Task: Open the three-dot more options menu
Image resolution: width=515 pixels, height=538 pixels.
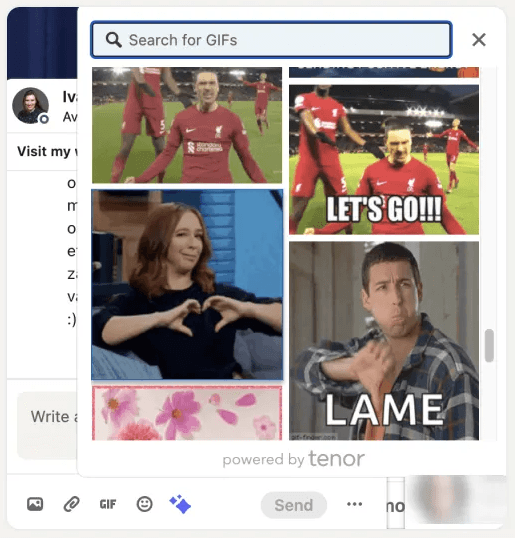Action: (354, 504)
